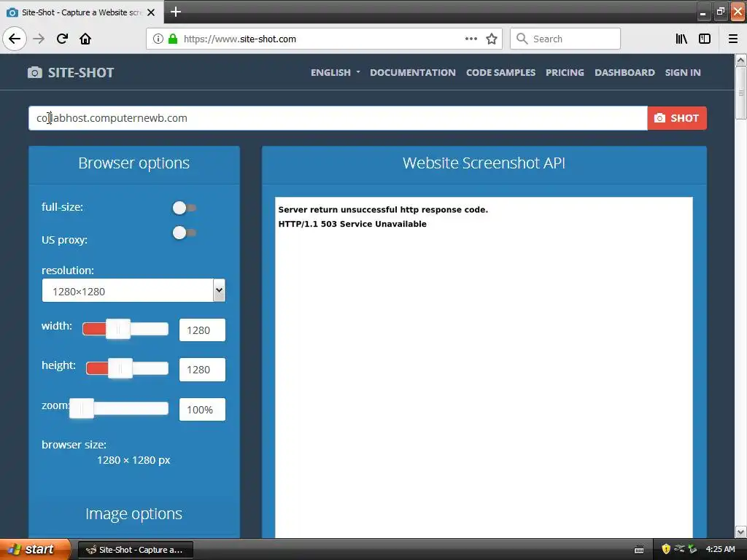747x560 pixels.
Task: Close the Site-Shot browser tab
Action: [151, 12]
